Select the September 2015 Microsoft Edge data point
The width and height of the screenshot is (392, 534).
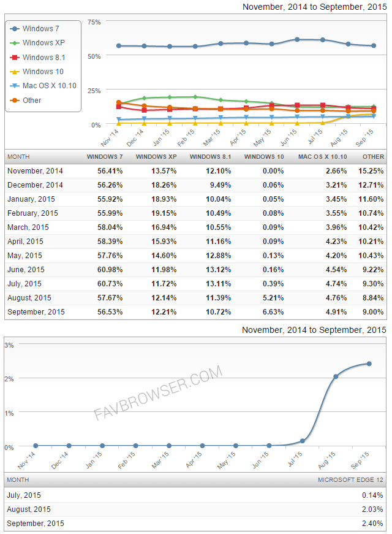pos(369,364)
